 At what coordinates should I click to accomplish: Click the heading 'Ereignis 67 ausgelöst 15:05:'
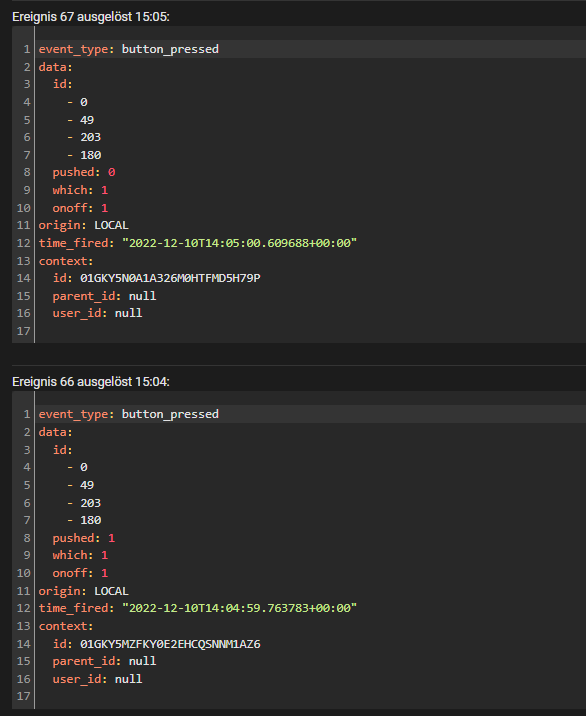click(x=91, y=17)
